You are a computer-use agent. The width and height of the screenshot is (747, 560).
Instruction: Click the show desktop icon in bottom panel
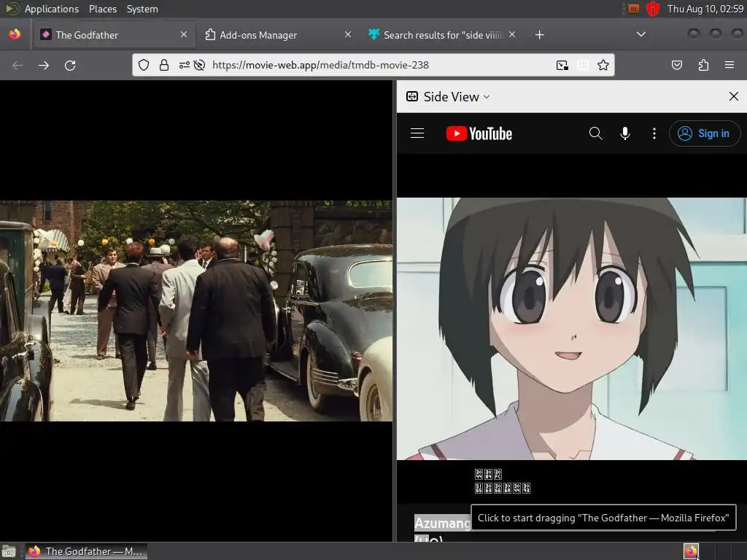point(9,551)
